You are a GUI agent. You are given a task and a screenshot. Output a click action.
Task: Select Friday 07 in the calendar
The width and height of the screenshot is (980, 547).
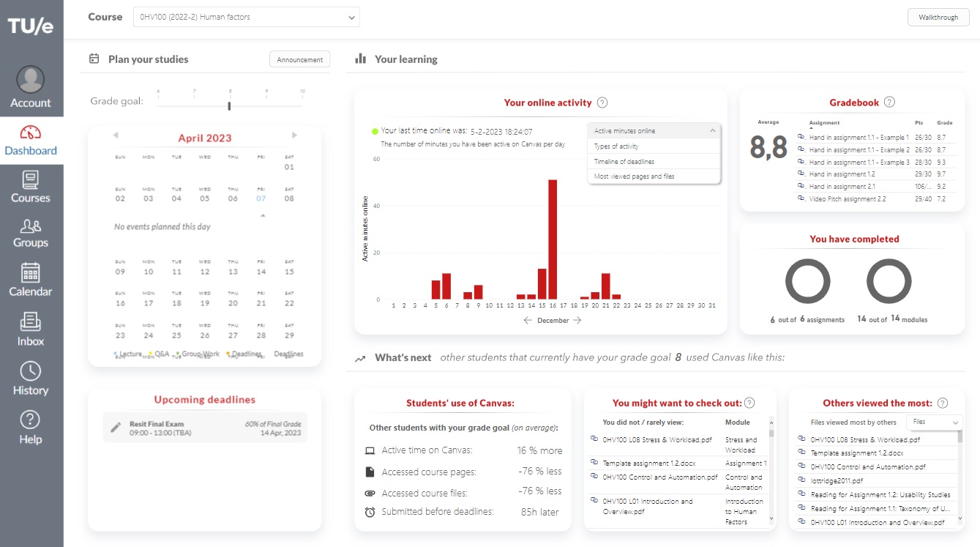click(261, 198)
